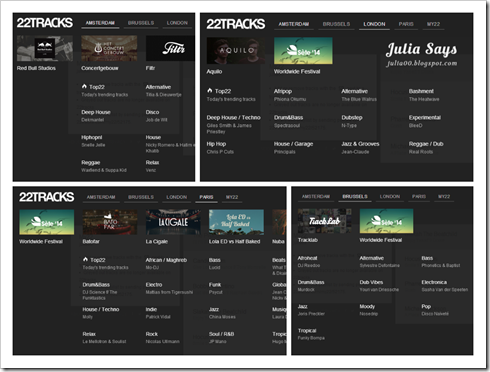Open the Experimental playlist by BleeD
Screen dimensions: 490x372
[425, 121]
